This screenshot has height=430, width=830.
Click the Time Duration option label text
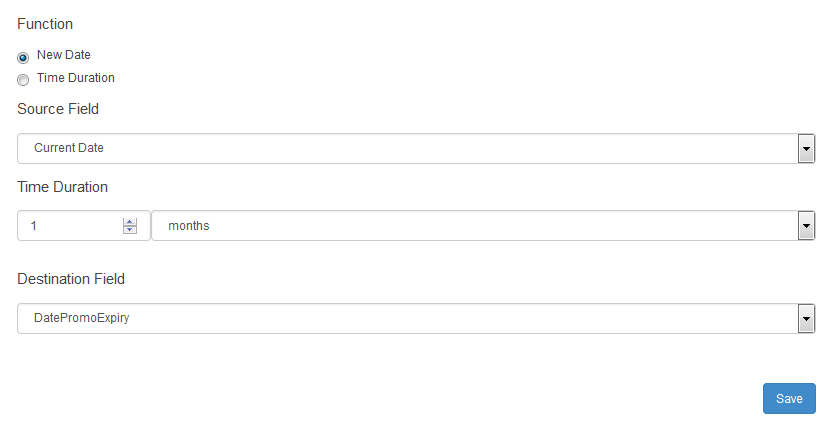(76, 78)
